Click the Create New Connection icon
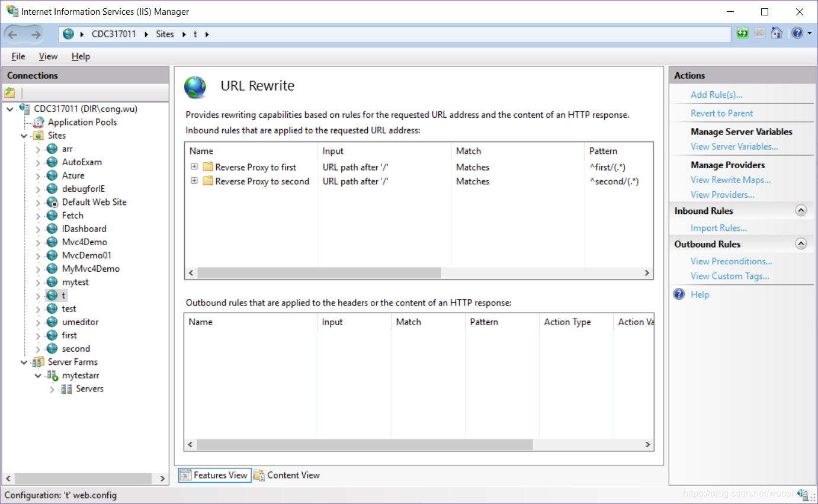This screenshot has height=504, width=818. click(x=9, y=93)
